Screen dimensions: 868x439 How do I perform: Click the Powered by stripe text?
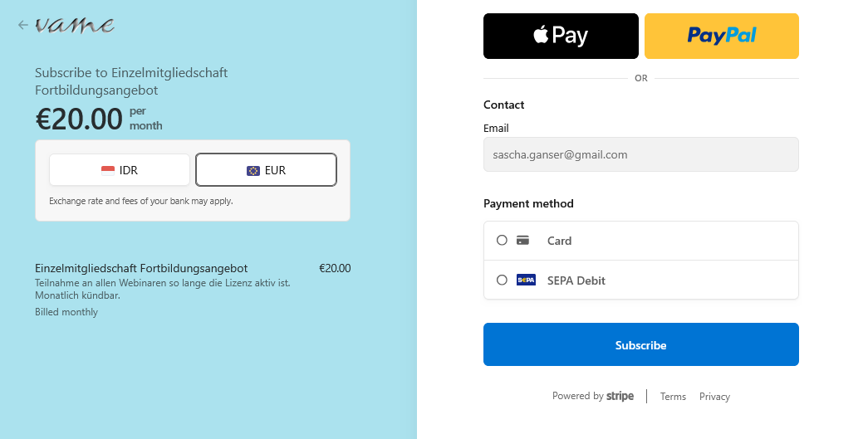(593, 396)
